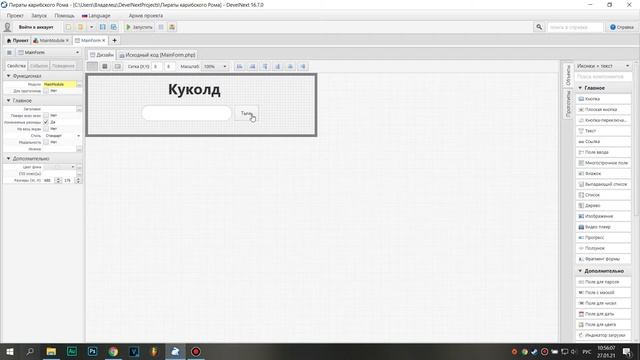The width and height of the screenshot is (640, 360).
Task: Toggle the Модальность checkbox
Action: click(x=46, y=142)
